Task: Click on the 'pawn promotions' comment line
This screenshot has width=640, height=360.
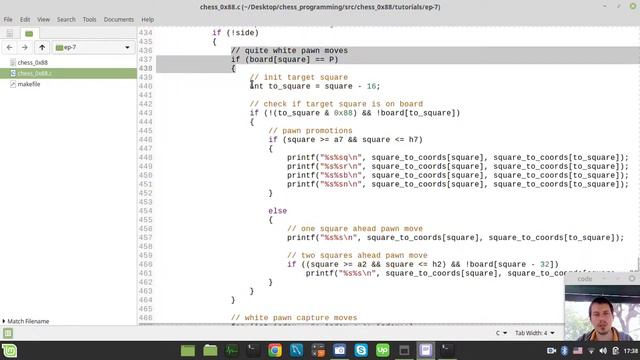Action: point(310,131)
